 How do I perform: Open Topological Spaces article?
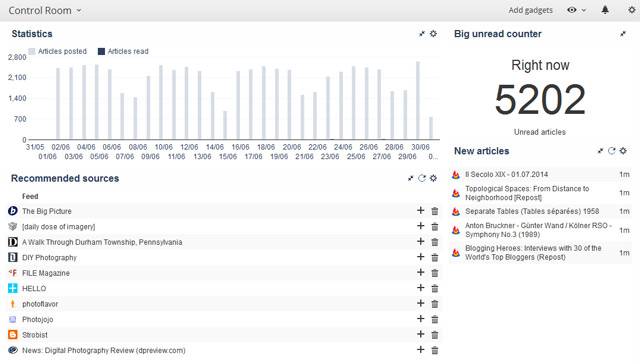[x=527, y=193]
